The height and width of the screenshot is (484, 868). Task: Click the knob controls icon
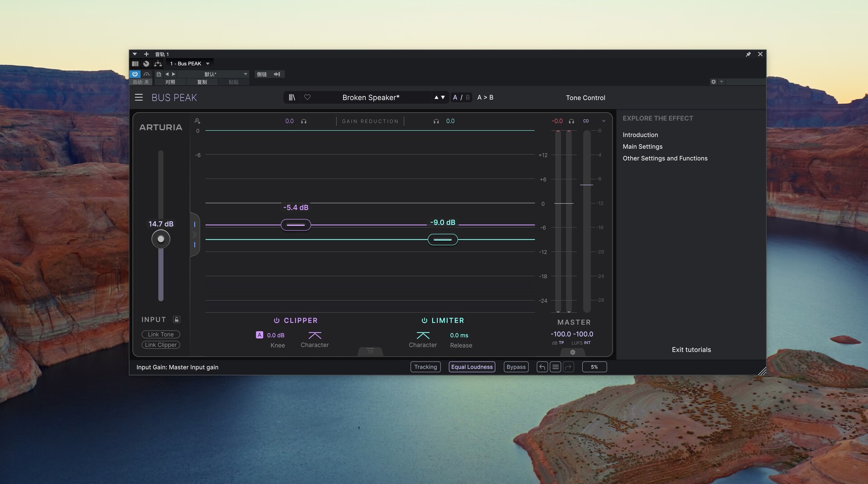pos(146,64)
